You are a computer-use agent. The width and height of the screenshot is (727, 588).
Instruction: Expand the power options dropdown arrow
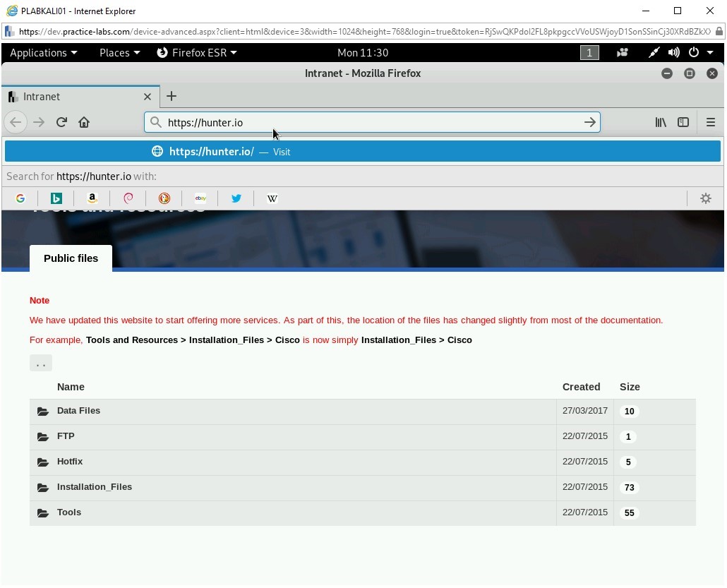click(709, 52)
